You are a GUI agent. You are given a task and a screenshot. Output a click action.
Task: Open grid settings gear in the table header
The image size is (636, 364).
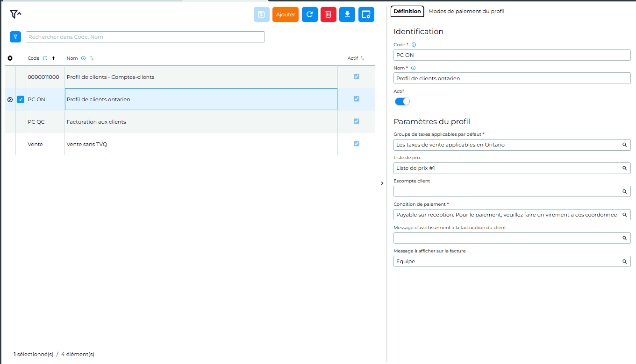tap(10, 58)
